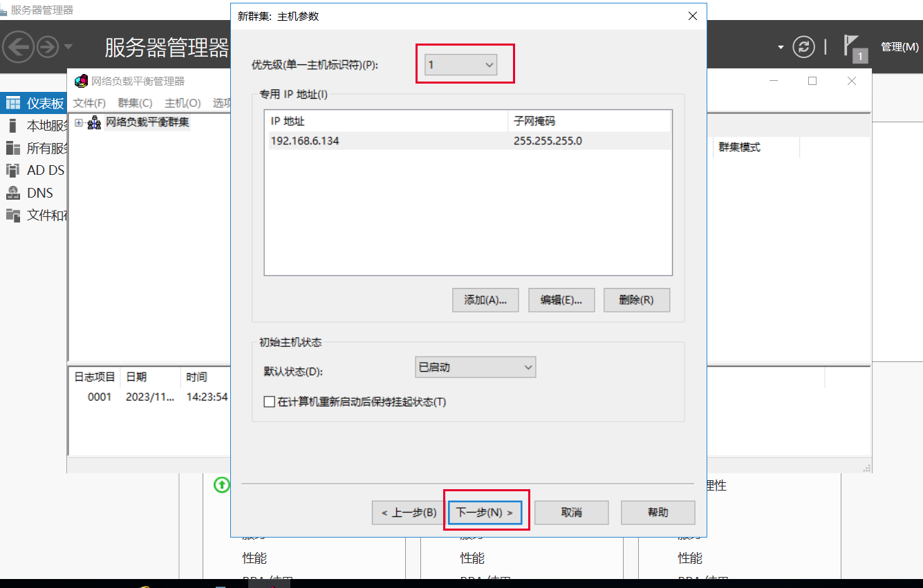Click the 编辑(E)... button
This screenshot has height=588, width=923.
pyautogui.click(x=561, y=300)
